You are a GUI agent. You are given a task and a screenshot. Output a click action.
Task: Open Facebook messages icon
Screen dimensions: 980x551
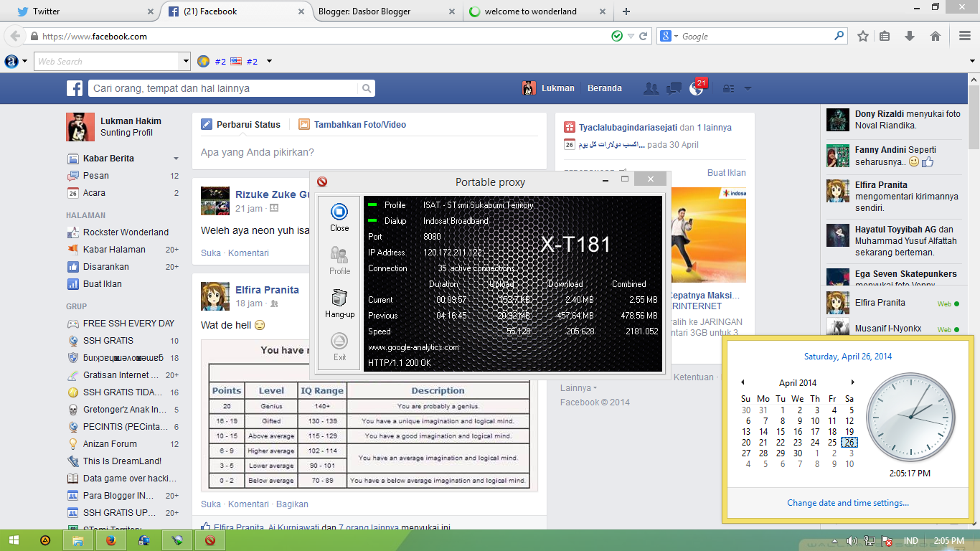click(x=674, y=88)
